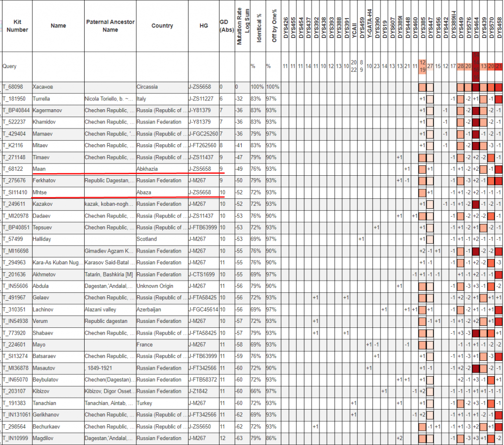
Task: Click the name Maan in the table
Action: click(x=38, y=169)
